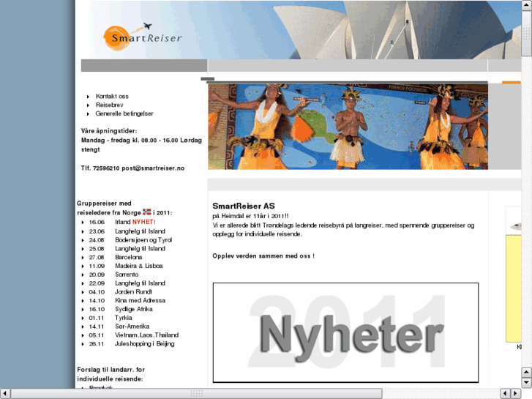The height and width of the screenshot is (399, 532).
Task: Open the Barcelona trip link
Action: click(x=128, y=258)
